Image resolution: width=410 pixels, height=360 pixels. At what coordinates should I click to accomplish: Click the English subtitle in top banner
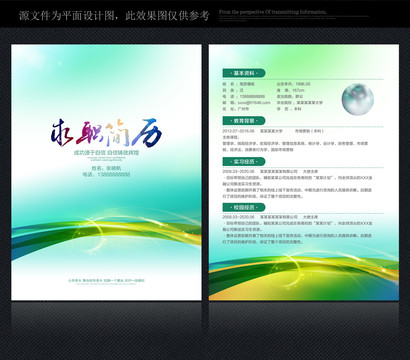tap(273, 12)
